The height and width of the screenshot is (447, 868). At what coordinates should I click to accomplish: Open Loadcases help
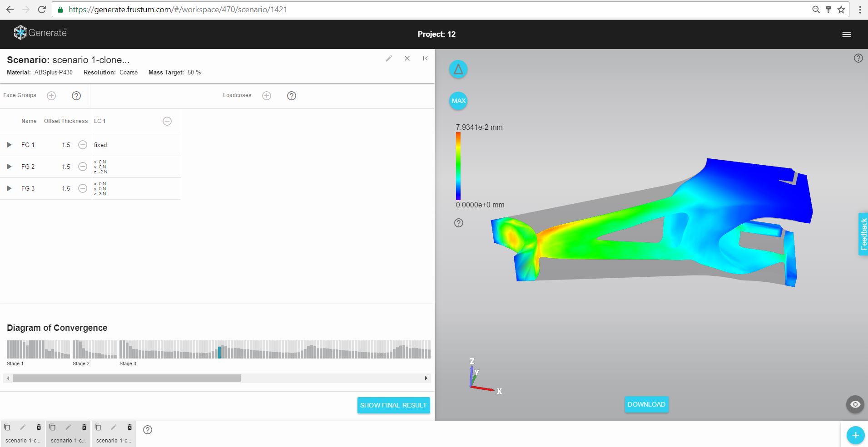(292, 96)
